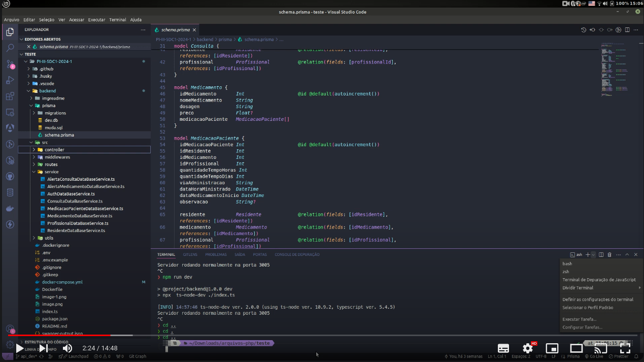Viewport: 644px width, 362px height.
Task: Expand the .husky folder
Action: pyautogui.click(x=29, y=76)
